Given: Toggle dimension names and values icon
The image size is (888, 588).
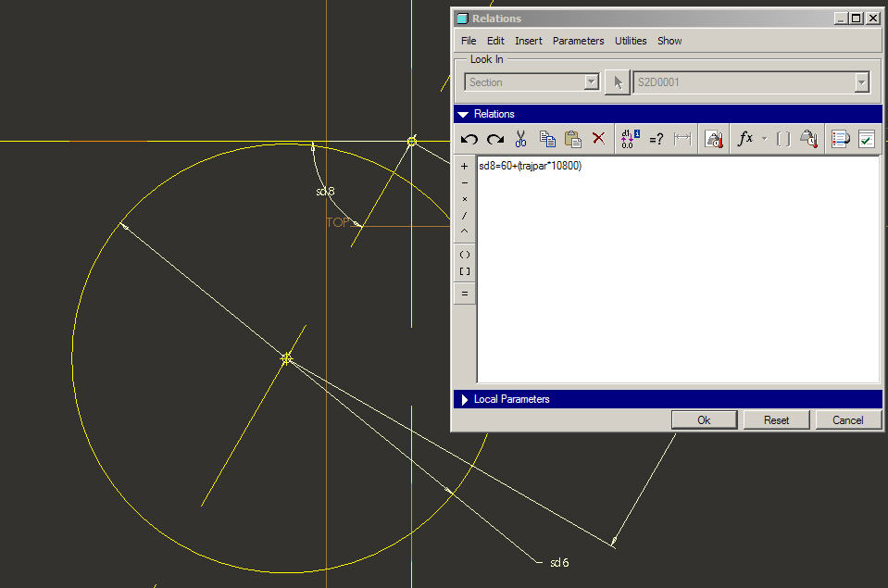Looking at the screenshot, I should click(630, 139).
